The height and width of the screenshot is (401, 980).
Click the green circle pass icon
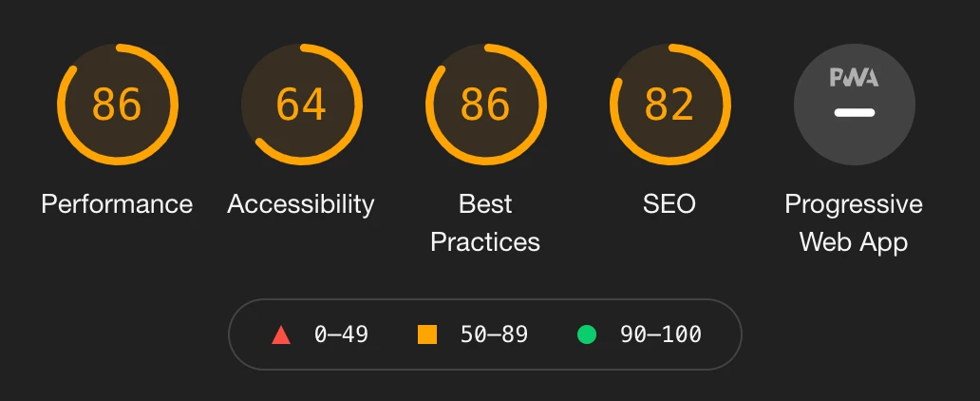(586, 334)
